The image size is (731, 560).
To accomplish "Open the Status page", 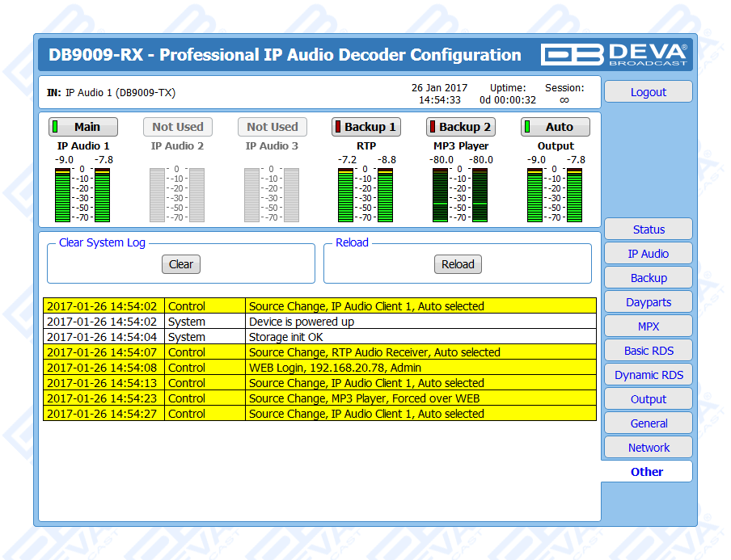I will point(648,229).
